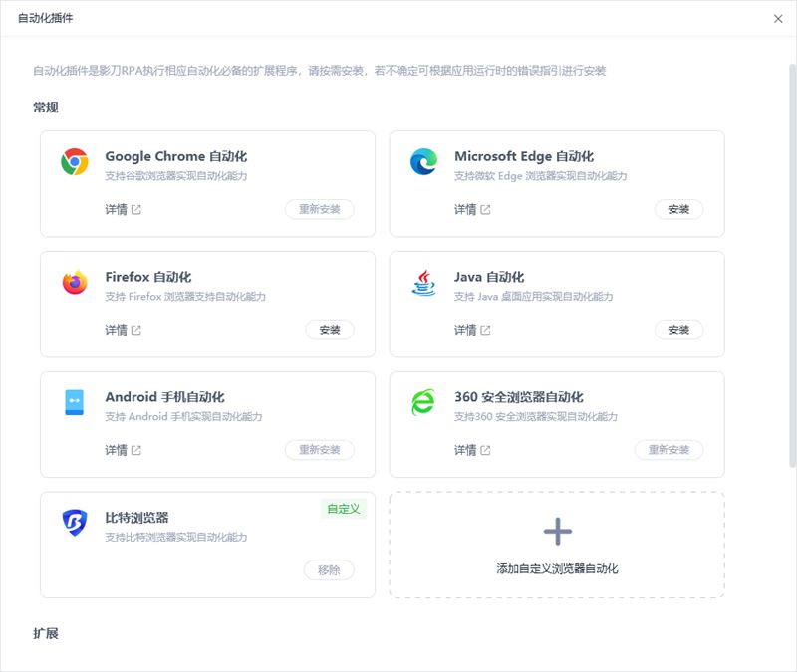Click the Google Chrome logo icon
Screen dimensions: 797x672
click(74, 162)
